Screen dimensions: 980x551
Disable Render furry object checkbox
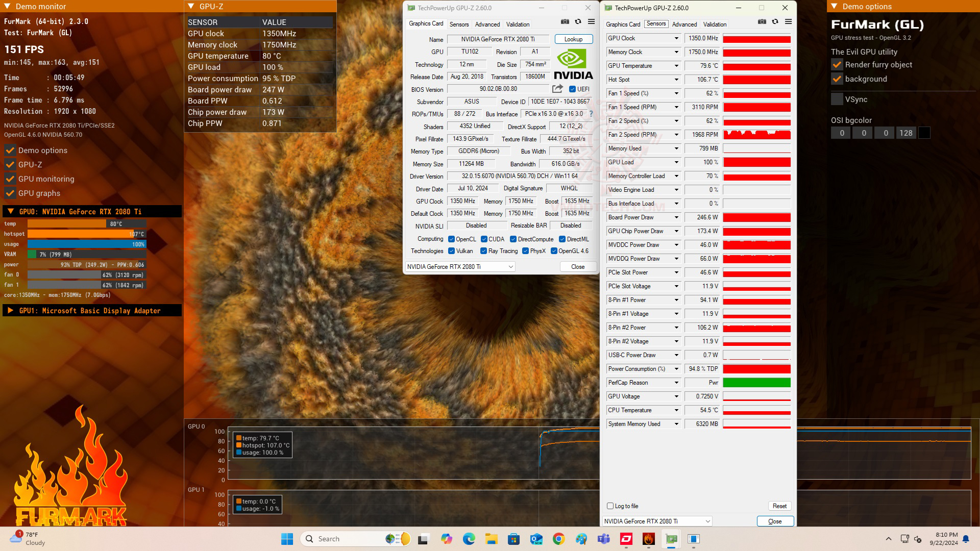click(837, 65)
